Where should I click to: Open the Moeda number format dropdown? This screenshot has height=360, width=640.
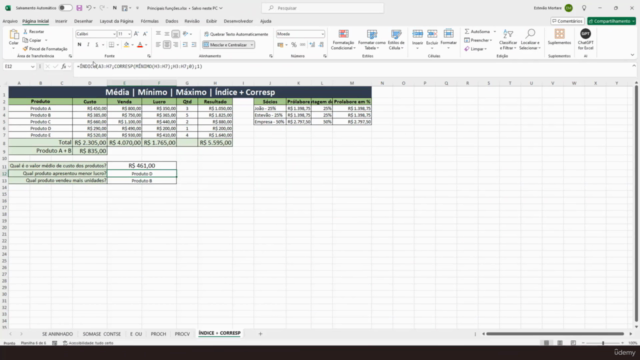pyautogui.click(x=322, y=34)
